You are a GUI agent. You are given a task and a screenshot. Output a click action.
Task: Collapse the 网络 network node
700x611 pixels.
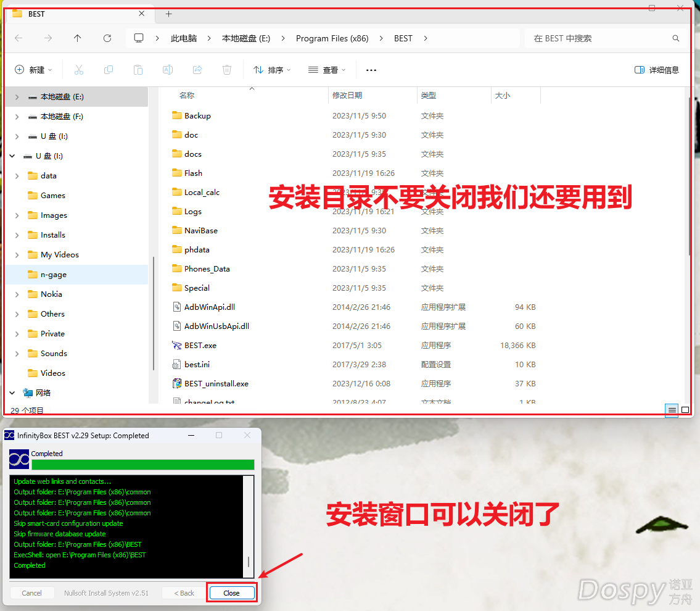click(12, 393)
